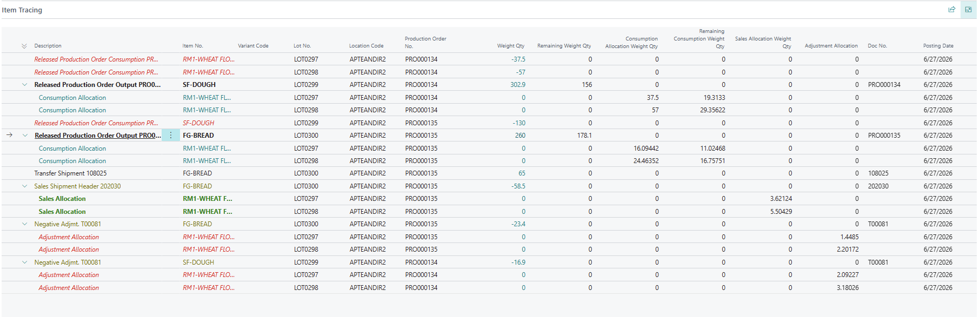The width and height of the screenshot is (980, 317).
Task: Collapse the Negative Adjmt. T00081 FG-BREAD row
Action: click(24, 224)
